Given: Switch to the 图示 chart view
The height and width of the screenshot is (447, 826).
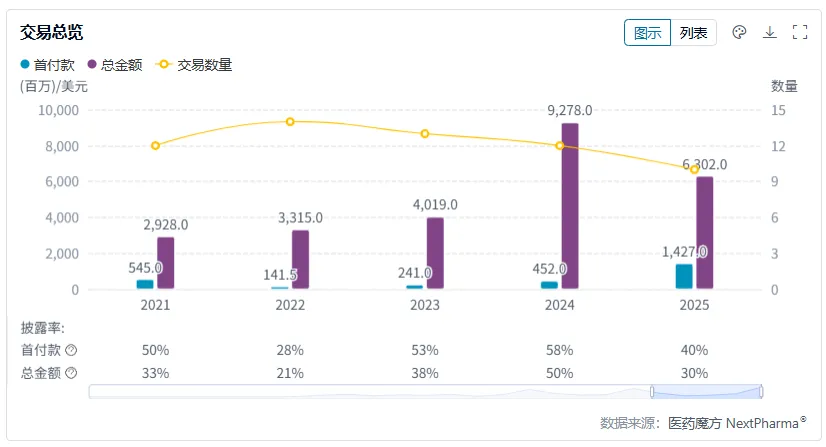Looking at the screenshot, I should [648, 32].
